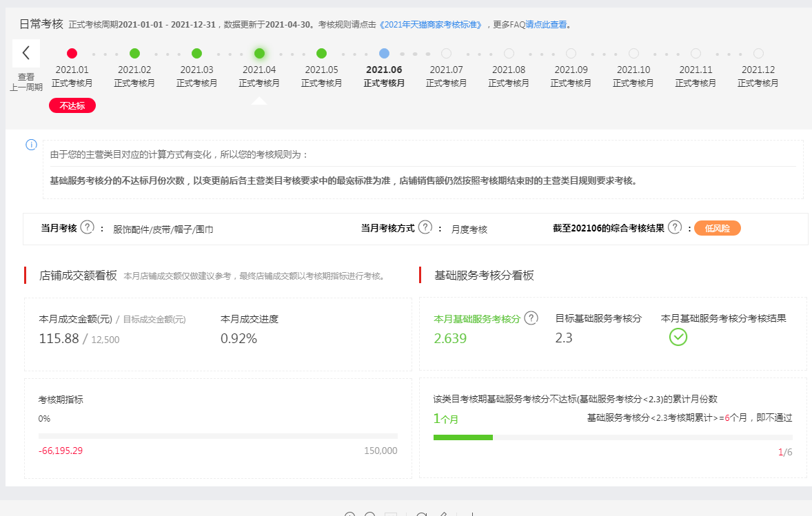
Task: Click the 2021.07 正式考核月 label
Action: click(x=447, y=76)
